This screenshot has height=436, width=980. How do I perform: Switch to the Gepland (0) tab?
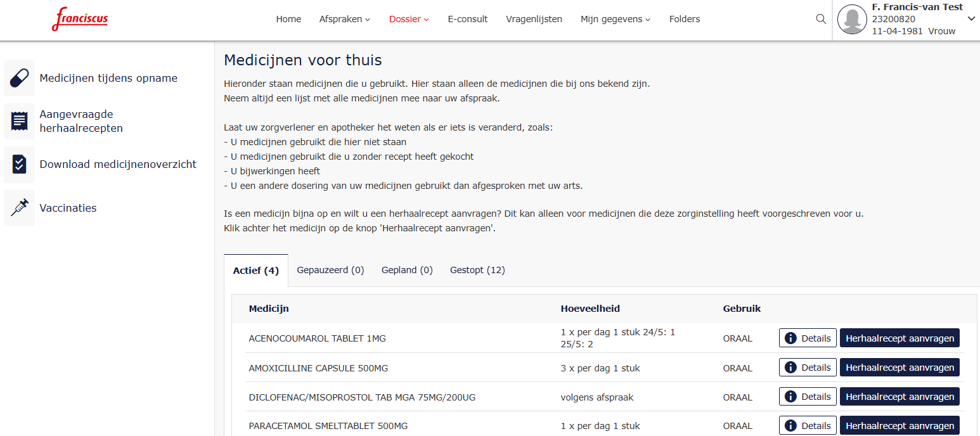point(407,270)
